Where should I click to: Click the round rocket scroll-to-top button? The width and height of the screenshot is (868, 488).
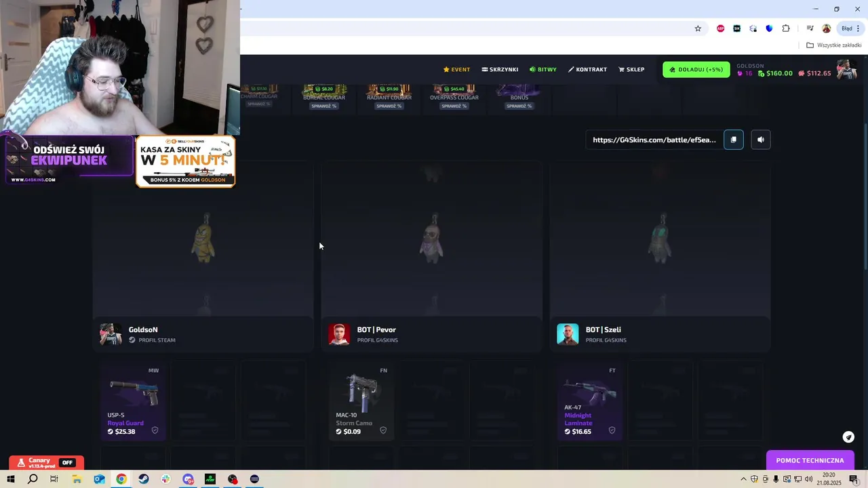pyautogui.click(x=848, y=437)
